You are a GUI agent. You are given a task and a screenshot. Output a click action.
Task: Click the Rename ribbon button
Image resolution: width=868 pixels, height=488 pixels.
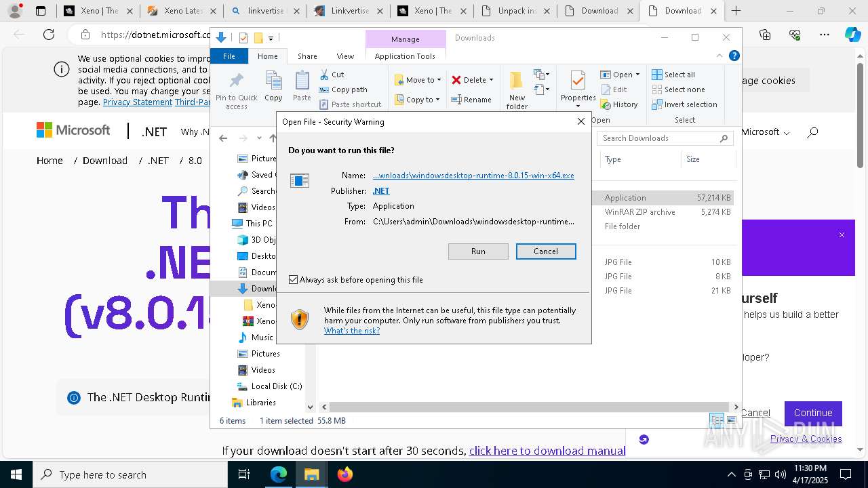[472, 100]
